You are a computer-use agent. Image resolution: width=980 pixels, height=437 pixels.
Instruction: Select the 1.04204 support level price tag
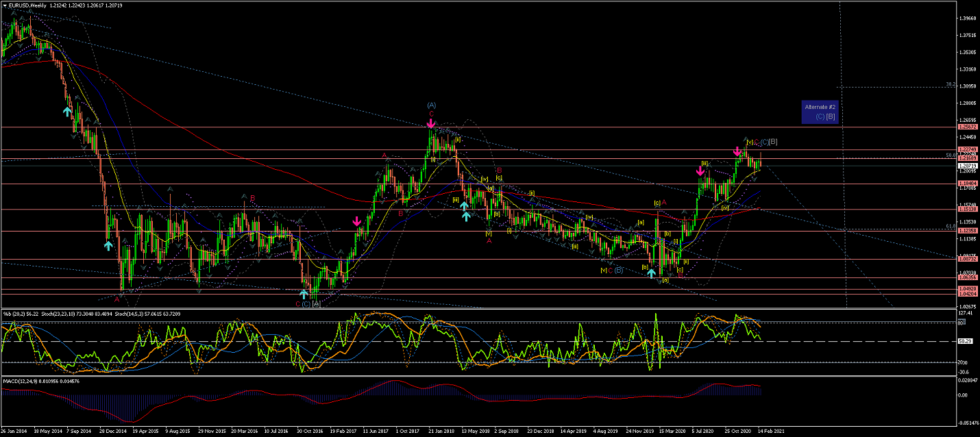point(968,293)
